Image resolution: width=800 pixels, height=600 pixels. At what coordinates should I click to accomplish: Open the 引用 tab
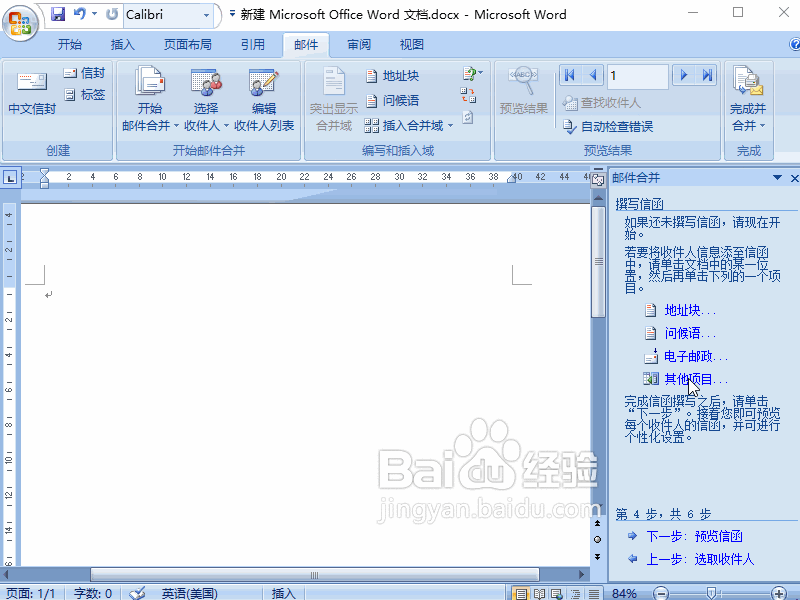(253, 45)
